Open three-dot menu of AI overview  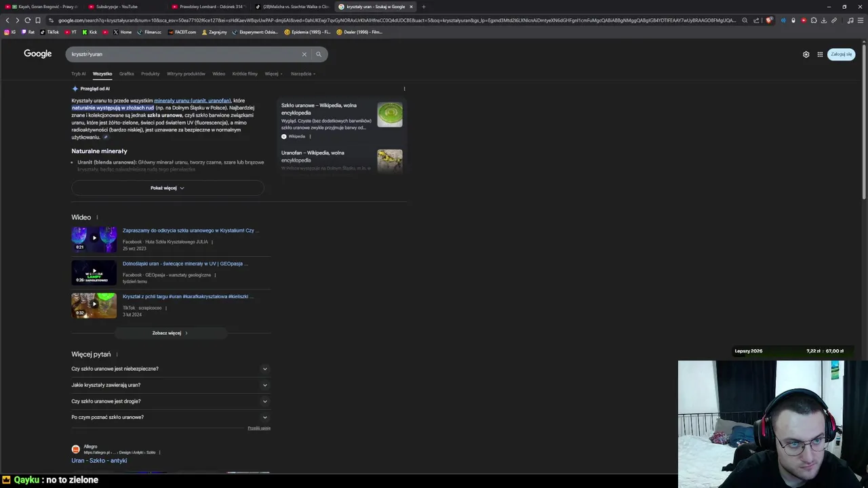pyautogui.click(x=404, y=89)
